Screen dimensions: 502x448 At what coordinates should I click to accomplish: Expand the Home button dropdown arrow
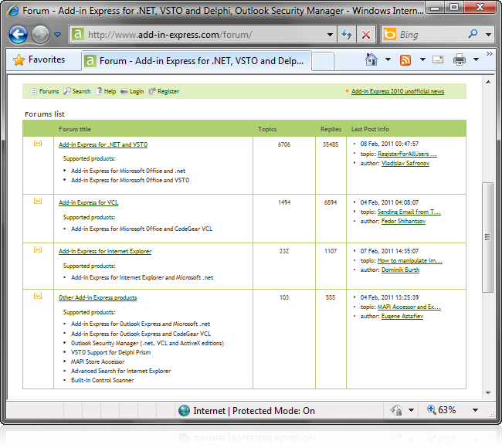tap(388, 59)
